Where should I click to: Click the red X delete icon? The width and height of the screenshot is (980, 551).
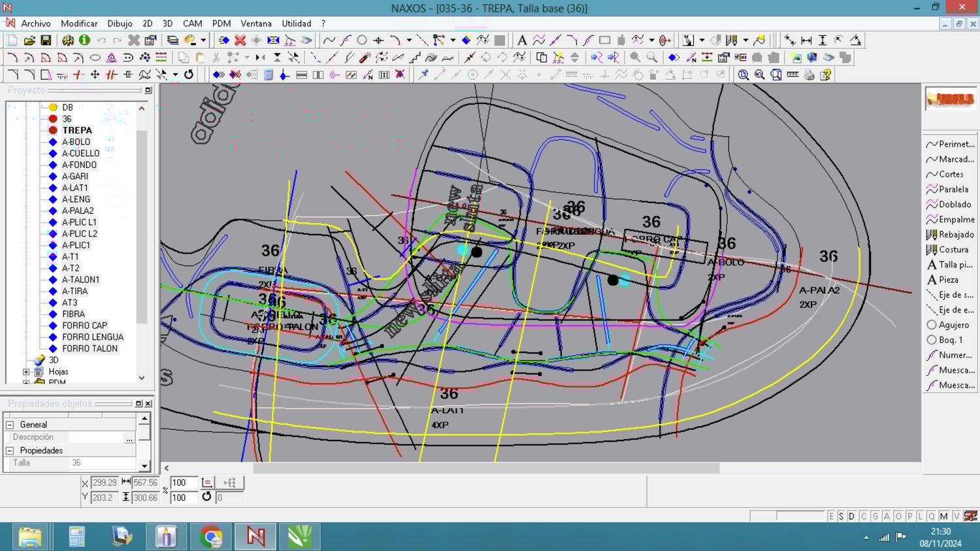[x=240, y=41]
